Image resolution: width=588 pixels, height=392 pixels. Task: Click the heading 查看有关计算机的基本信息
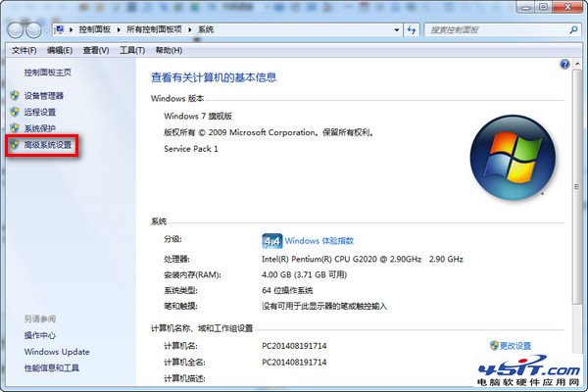(214, 77)
